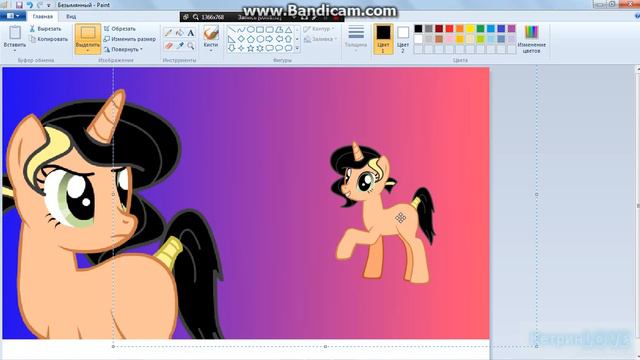Pick the oval callout shape
640x360 pixels.
tap(279, 48)
